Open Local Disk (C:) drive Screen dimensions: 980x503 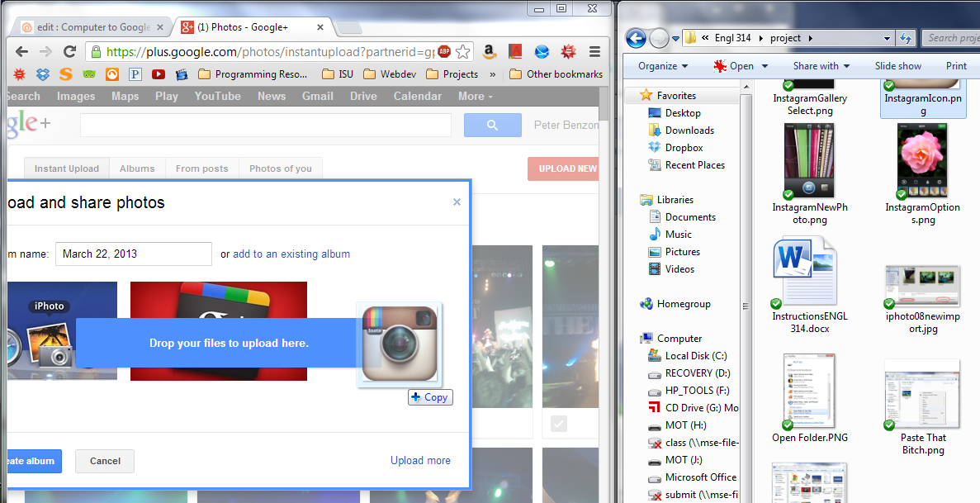(688, 355)
